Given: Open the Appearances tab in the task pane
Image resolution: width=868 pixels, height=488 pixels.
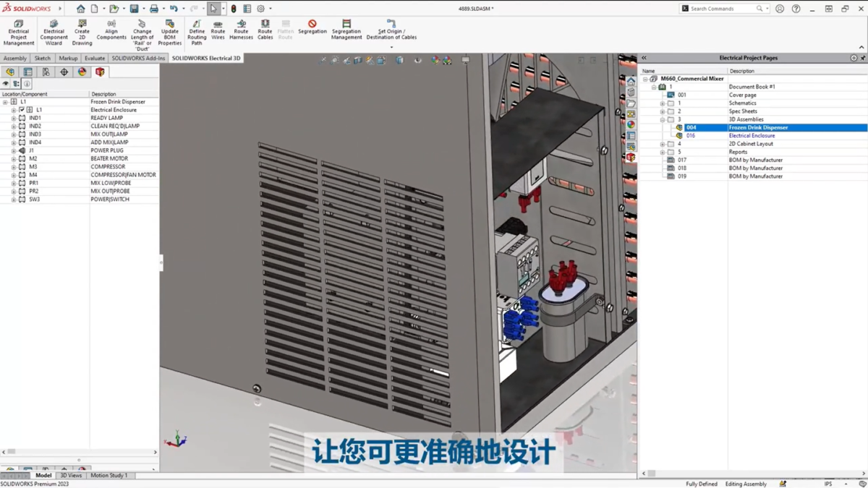Looking at the screenshot, I should coord(631,124).
